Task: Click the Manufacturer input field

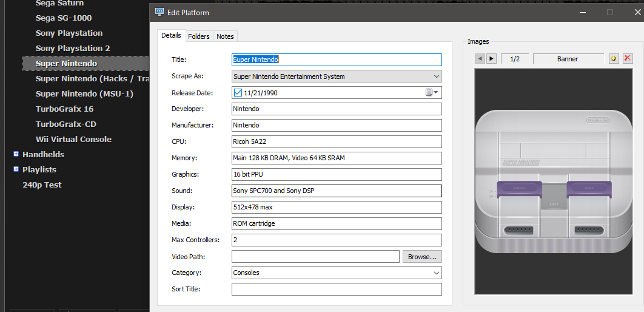Action: [337, 126]
